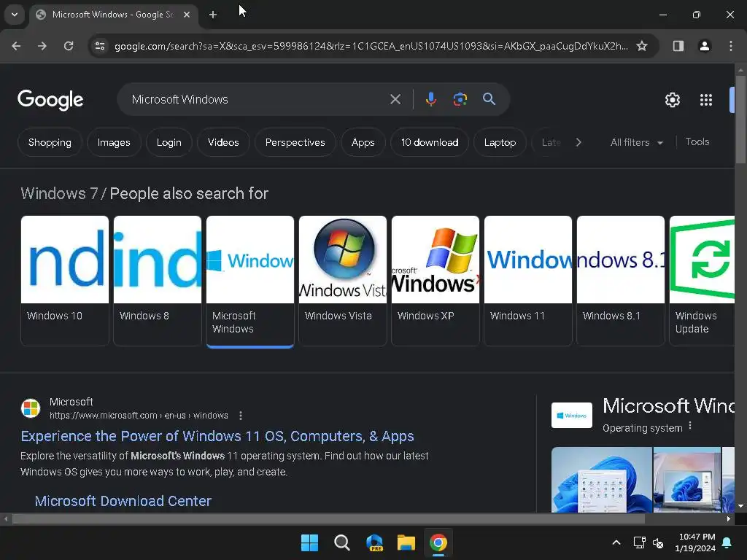This screenshot has height=560, width=747.
Task: Submit search with magnifier icon
Action: pos(489,99)
